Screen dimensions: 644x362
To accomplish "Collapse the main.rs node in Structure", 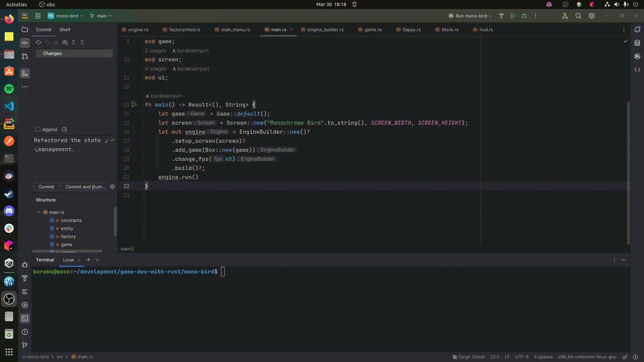I will point(39,212).
